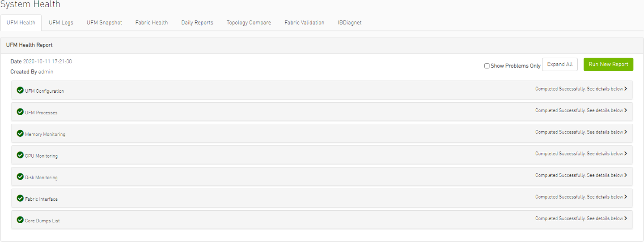The height and width of the screenshot is (242, 644).
Task: Go to the Topology Compare tab
Action: [249, 22]
